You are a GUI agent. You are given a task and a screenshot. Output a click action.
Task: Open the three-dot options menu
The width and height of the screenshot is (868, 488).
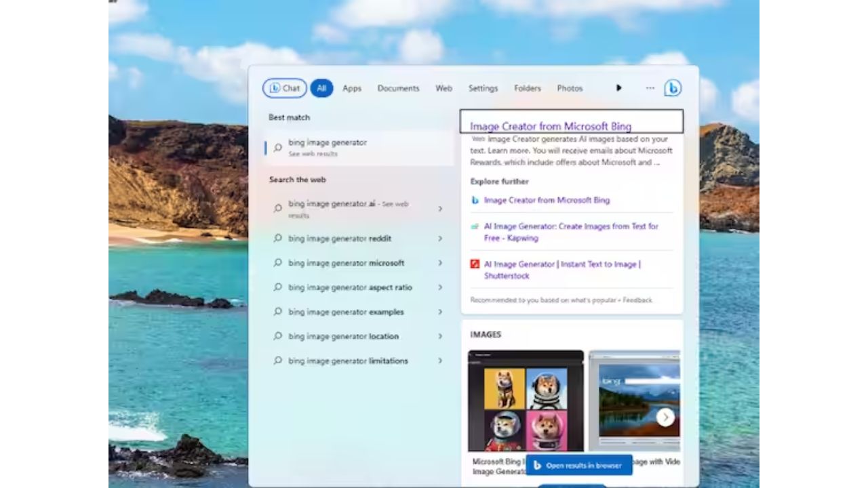(x=650, y=88)
